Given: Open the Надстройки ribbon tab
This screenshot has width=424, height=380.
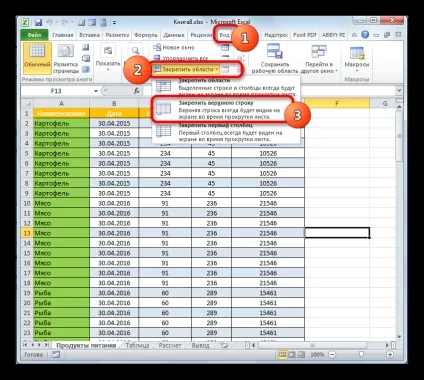Looking at the screenshot, I should (x=276, y=35).
